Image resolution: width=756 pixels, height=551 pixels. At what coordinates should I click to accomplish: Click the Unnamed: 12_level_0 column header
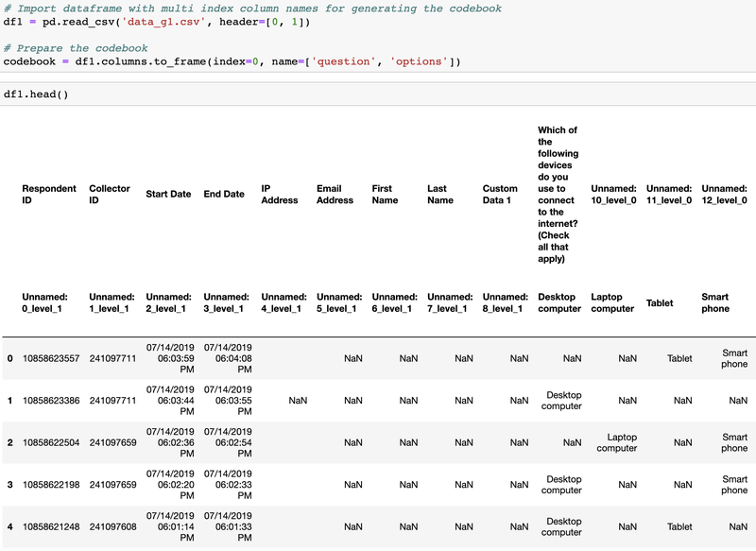724,194
